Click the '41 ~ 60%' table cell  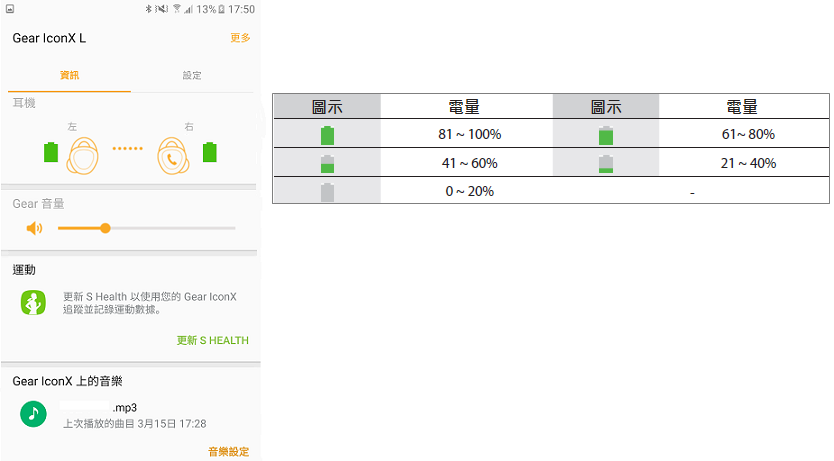pyautogui.click(x=467, y=163)
